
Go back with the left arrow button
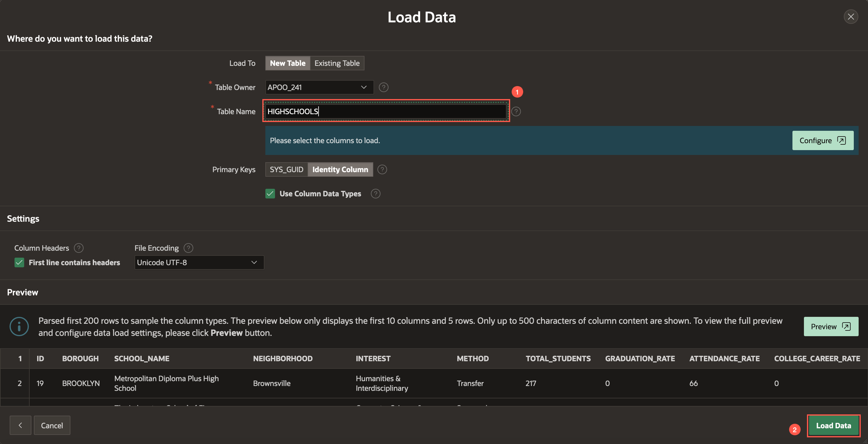click(20, 425)
